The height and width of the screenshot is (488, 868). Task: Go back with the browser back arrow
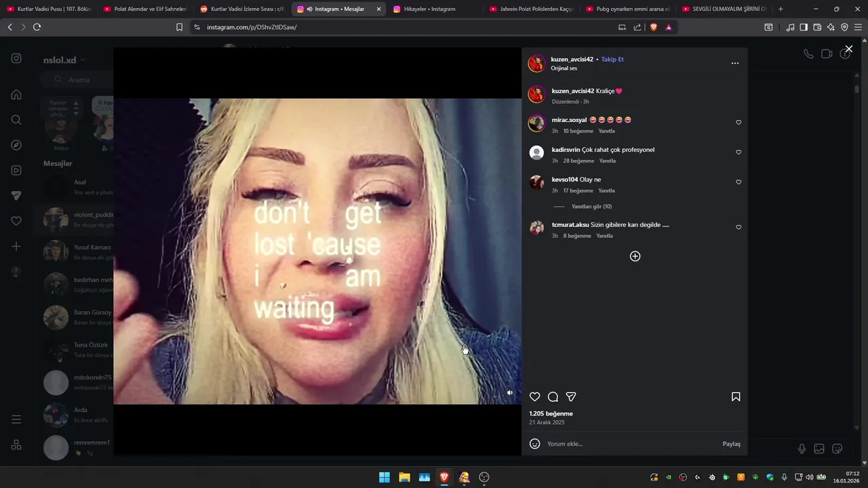pyautogui.click(x=9, y=27)
